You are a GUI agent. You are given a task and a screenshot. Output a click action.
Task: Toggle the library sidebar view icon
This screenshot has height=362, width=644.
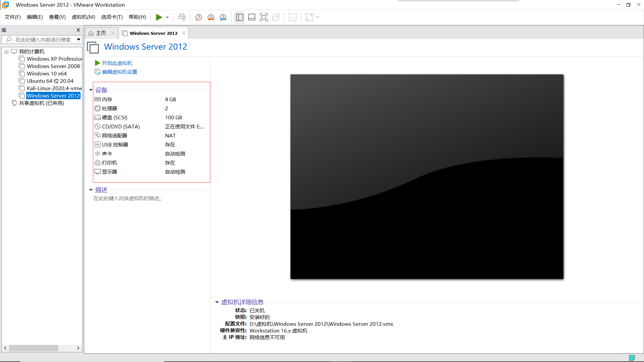click(x=239, y=17)
